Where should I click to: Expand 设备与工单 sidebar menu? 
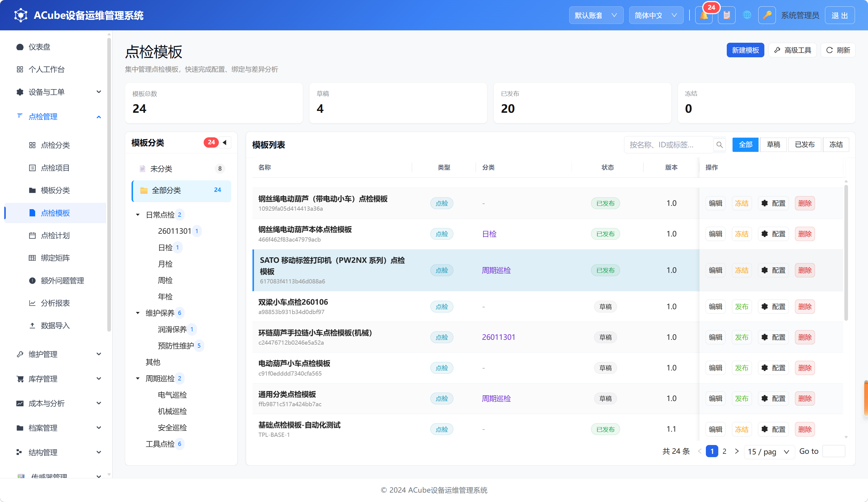point(55,92)
